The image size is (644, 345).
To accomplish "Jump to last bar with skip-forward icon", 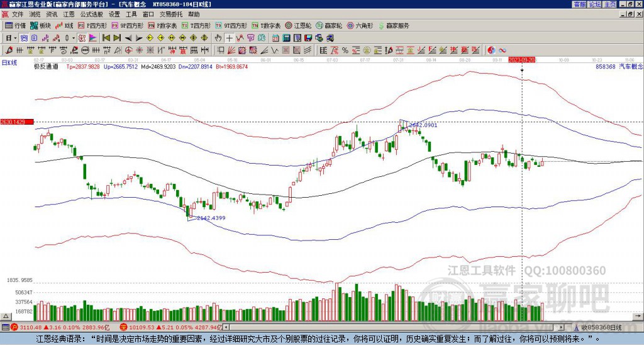I will pyautogui.click(x=117, y=38).
